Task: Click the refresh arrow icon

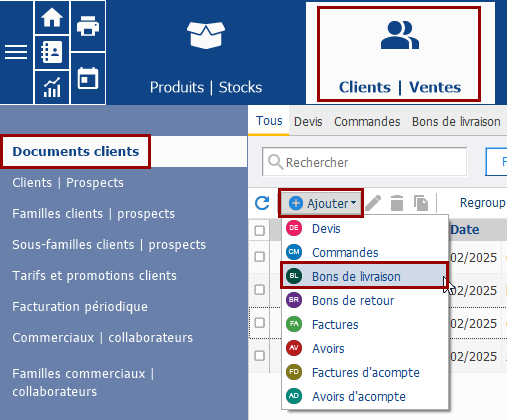Action: (x=262, y=203)
